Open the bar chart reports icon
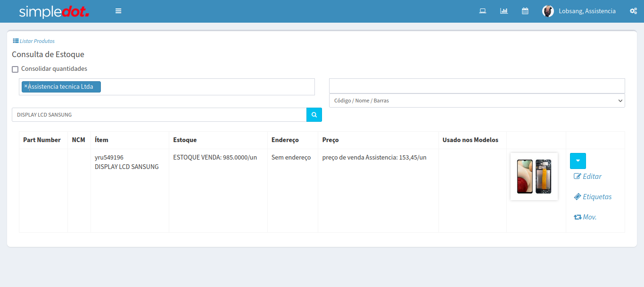This screenshot has height=287, width=644. tap(504, 11)
